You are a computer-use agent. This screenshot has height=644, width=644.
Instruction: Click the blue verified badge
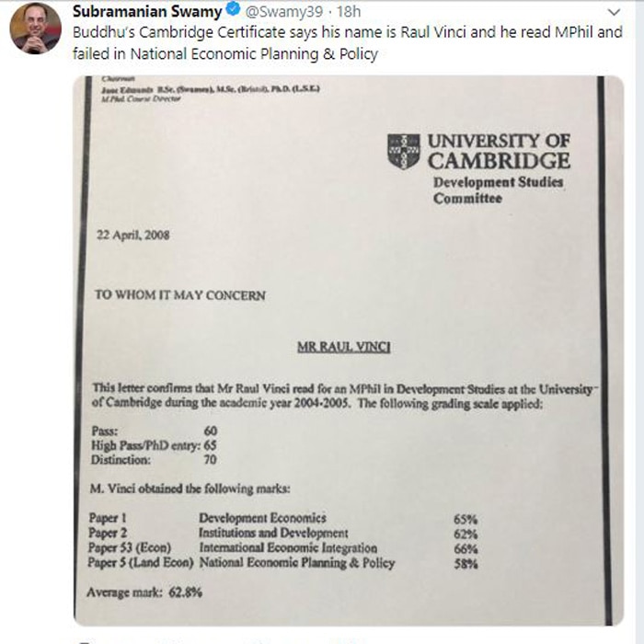tap(234, 9)
